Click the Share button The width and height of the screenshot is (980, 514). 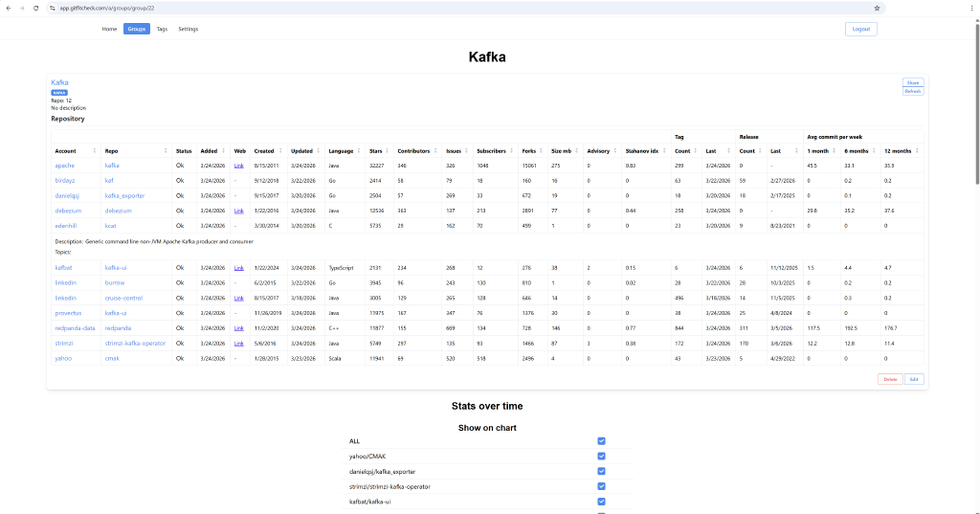(913, 82)
